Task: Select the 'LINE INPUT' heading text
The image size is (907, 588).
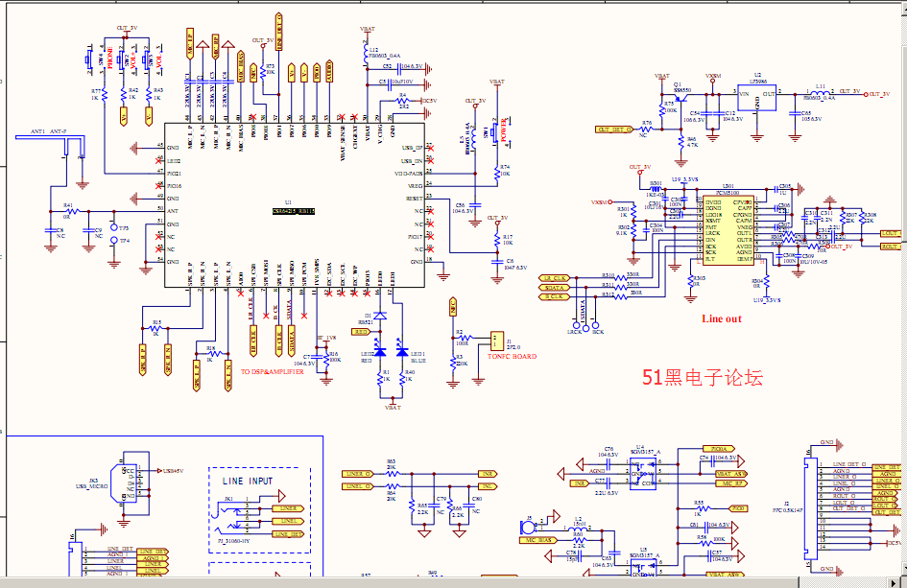Action: click(248, 481)
